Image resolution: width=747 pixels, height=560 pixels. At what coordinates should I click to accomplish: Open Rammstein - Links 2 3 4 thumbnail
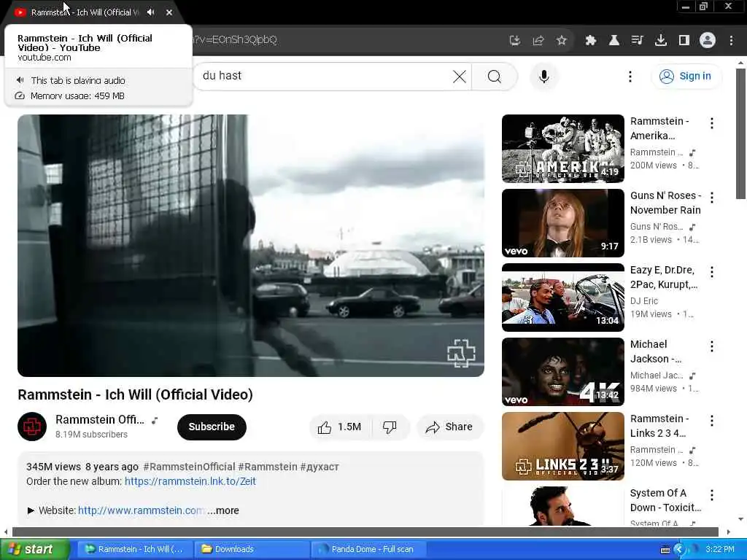[x=563, y=446]
